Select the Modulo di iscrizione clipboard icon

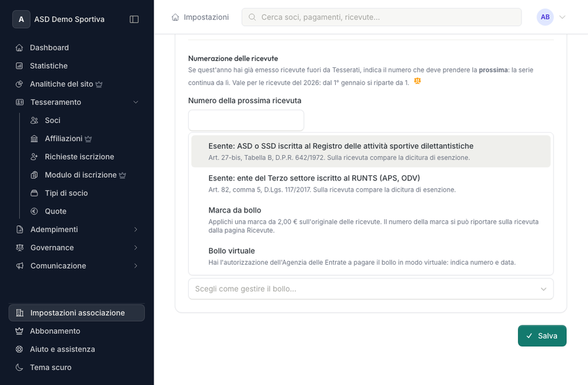(34, 175)
